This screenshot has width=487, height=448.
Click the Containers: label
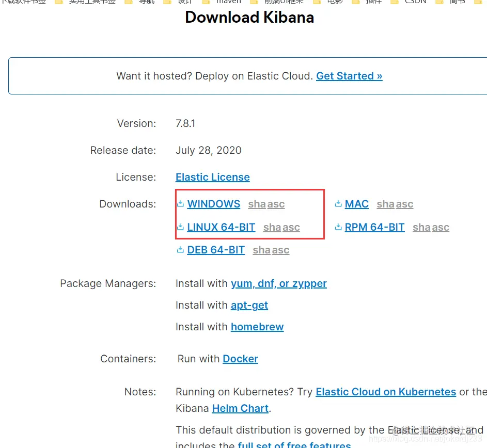tap(128, 359)
